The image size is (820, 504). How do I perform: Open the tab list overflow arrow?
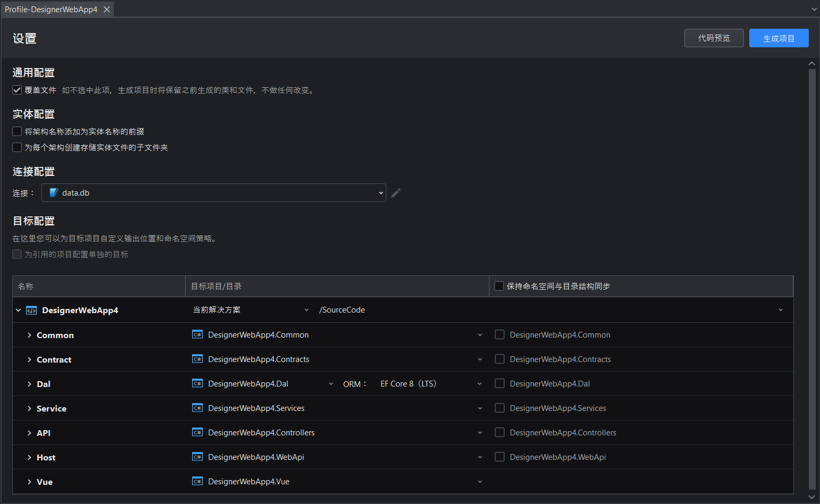click(814, 9)
